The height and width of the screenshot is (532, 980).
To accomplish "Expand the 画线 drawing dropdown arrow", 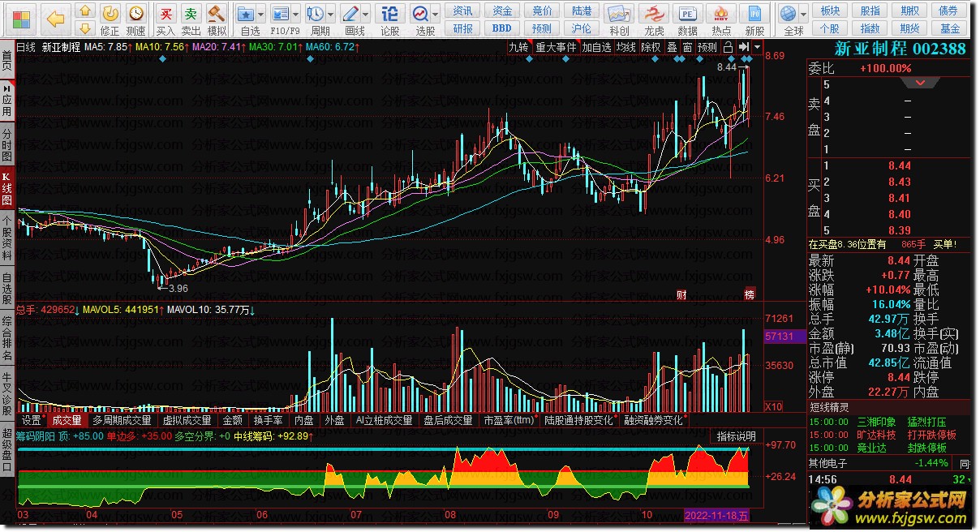I will 367,14.
